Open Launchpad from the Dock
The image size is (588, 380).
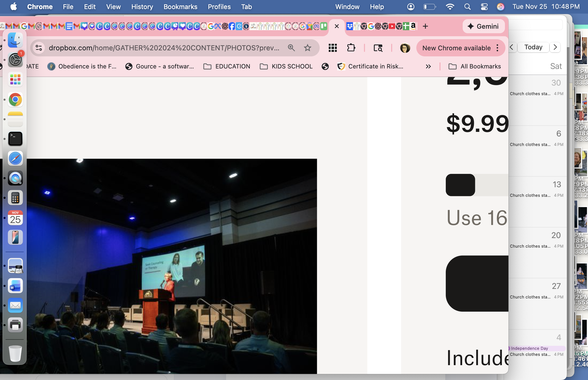point(15,80)
